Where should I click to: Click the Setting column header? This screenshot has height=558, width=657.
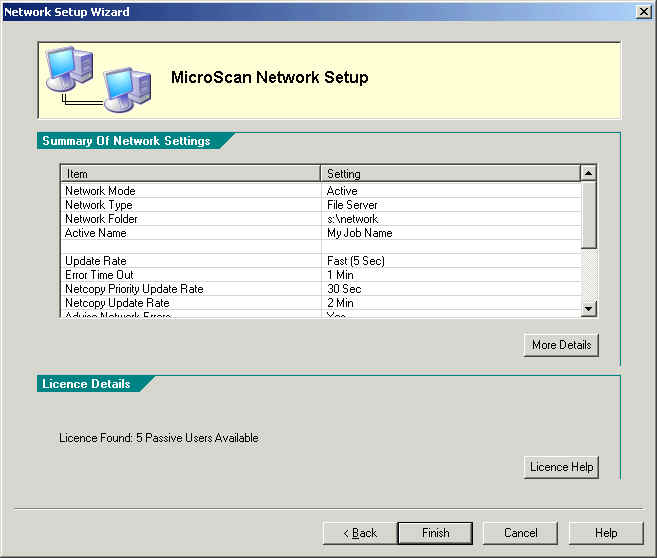coord(451,173)
